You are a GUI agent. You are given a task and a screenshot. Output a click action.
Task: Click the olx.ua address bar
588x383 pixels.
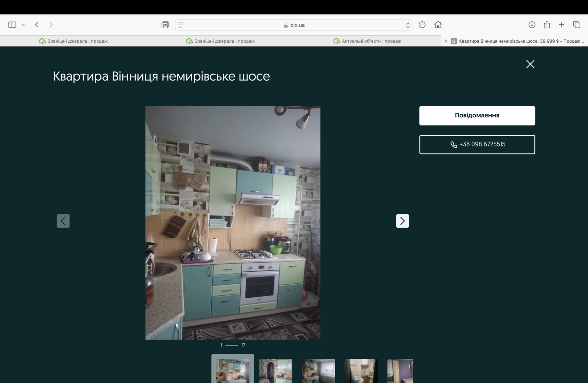(294, 25)
